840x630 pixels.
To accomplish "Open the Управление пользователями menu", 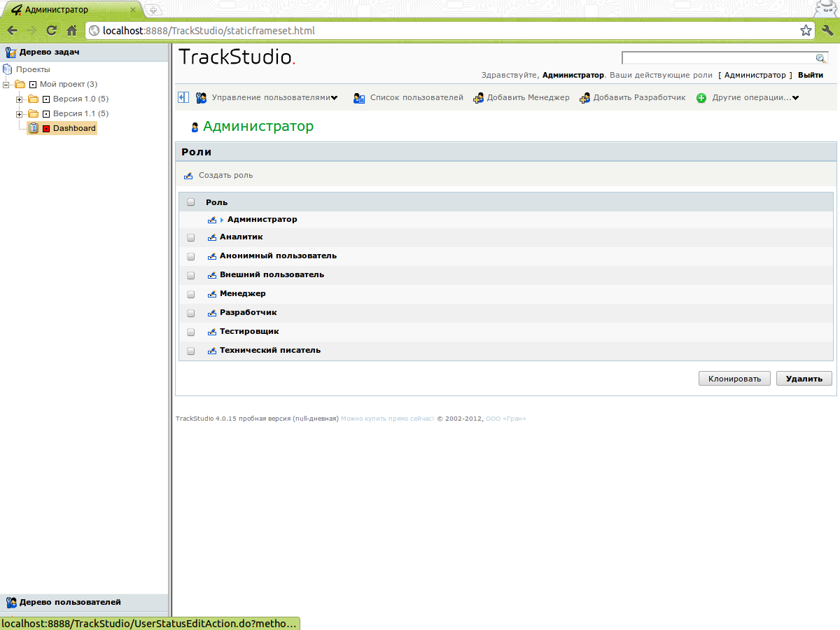I will pos(271,98).
